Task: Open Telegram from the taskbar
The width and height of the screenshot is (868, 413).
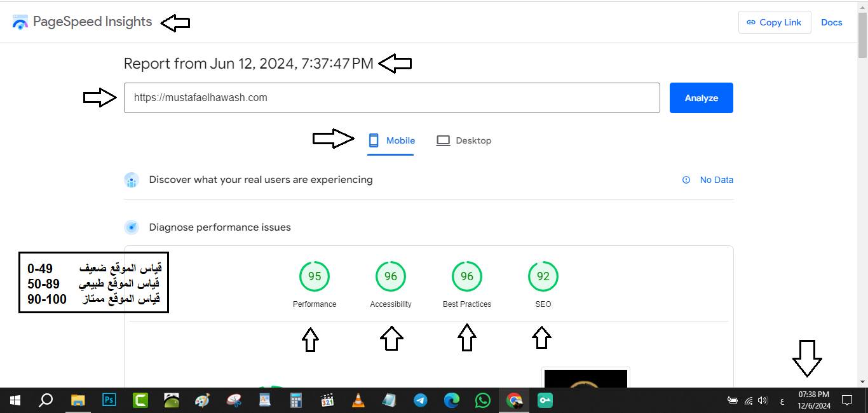Action: (421, 400)
